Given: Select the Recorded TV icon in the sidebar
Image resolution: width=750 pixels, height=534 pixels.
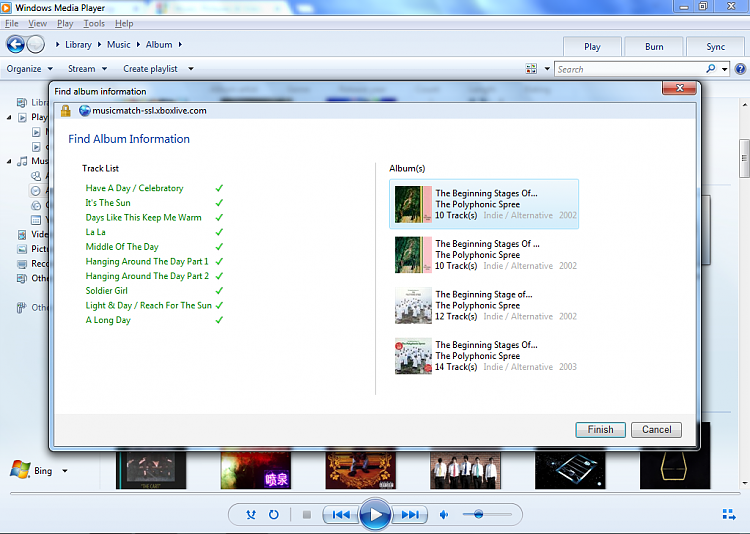Looking at the screenshot, I should [x=22, y=264].
